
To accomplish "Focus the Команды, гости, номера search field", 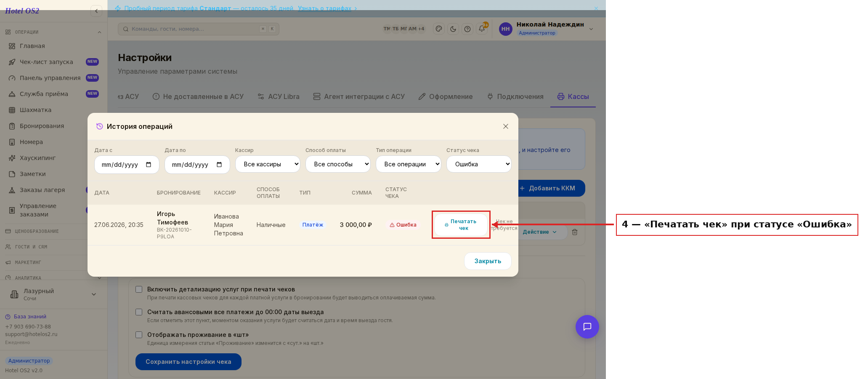I will (199, 29).
